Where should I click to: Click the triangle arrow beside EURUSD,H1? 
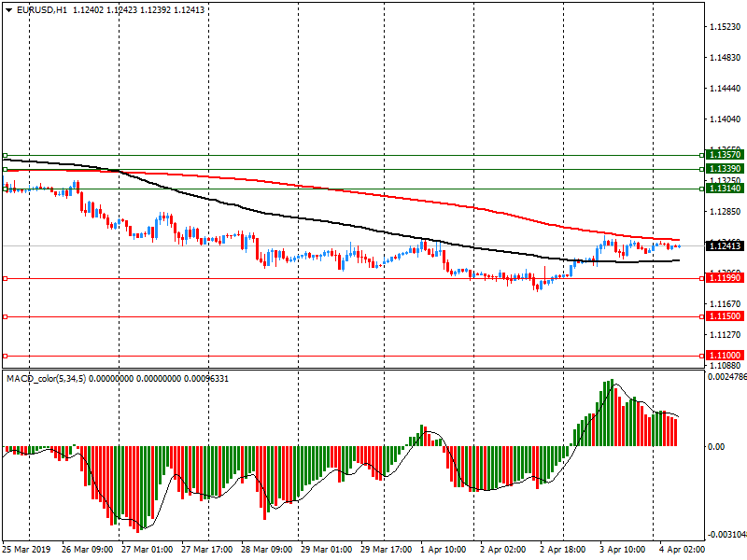(8, 9)
